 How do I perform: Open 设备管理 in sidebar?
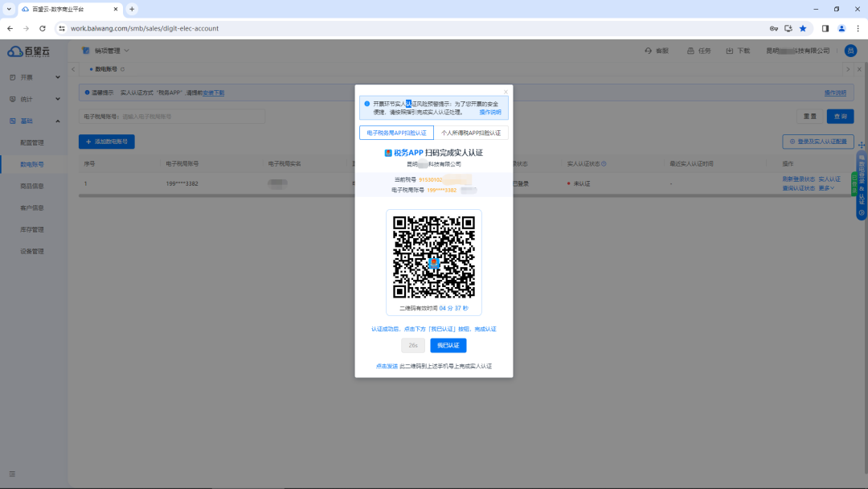tap(32, 251)
